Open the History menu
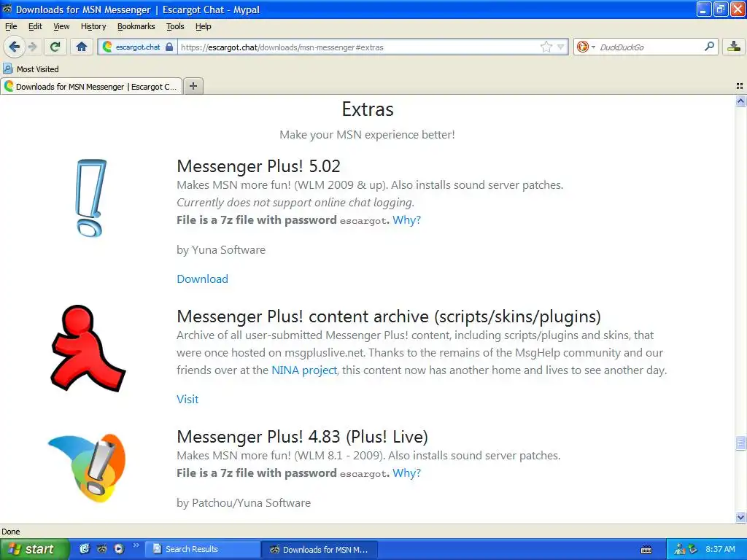747x560 pixels. coord(93,26)
